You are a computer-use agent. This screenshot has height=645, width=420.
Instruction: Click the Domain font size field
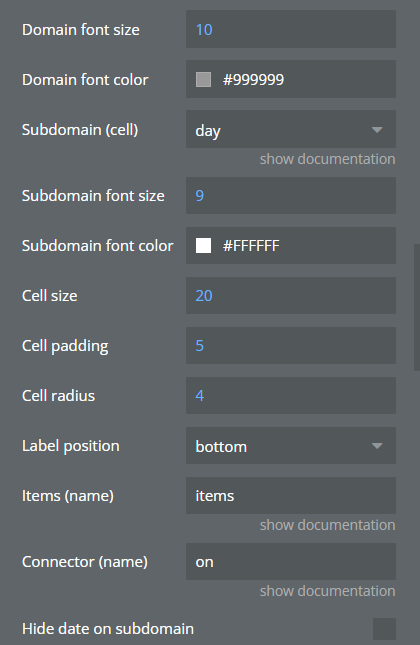pyautogui.click(x=291, y=29)
